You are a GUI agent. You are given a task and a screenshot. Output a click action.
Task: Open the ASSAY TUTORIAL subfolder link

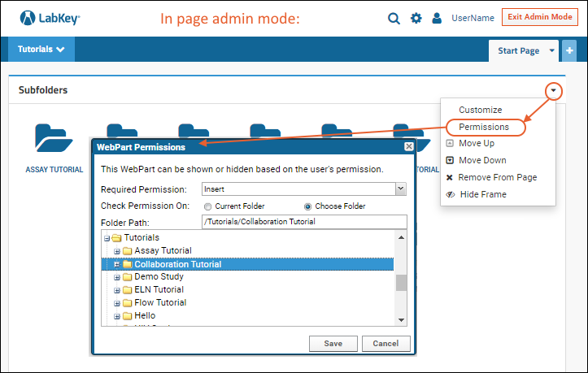(x=54, y=170)
